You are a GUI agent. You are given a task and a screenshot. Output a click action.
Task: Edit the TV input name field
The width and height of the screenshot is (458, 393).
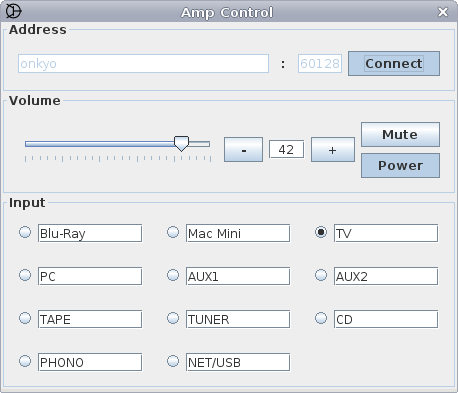386,233
